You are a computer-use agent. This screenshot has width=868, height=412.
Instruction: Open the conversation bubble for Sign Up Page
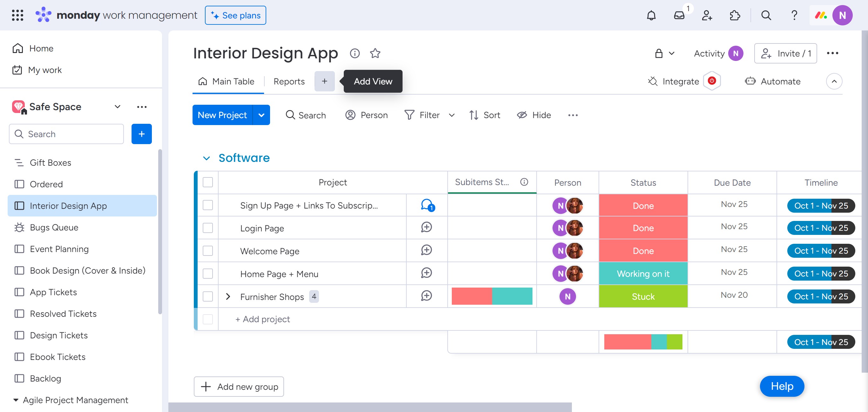(x=427, y=205)
